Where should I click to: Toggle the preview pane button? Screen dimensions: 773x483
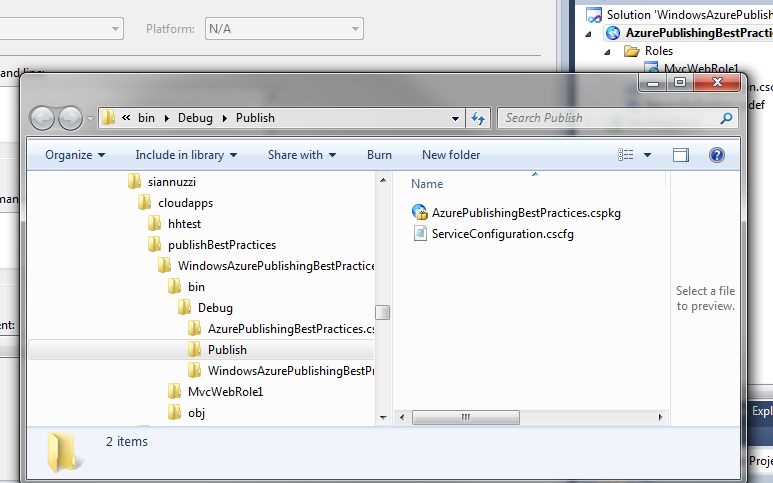tap(681, 155)
